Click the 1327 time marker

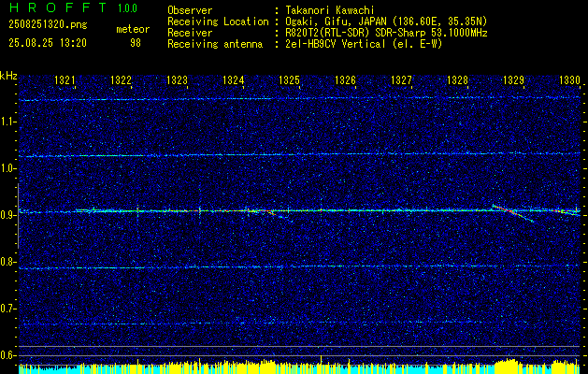(x=401, y=79)
